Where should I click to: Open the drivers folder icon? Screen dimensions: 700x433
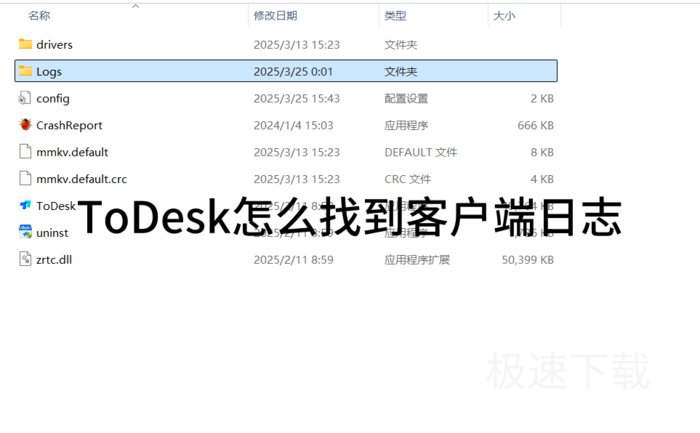click(25, 44)
